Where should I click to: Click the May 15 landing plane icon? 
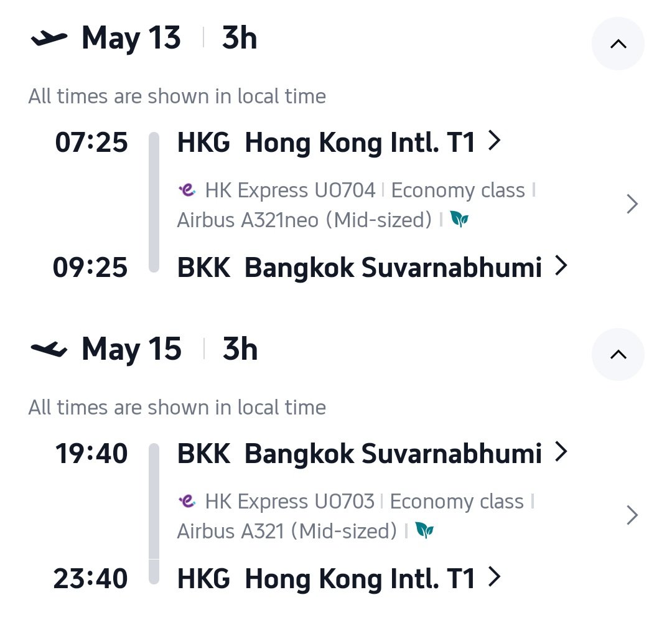[x=49, y=349]
